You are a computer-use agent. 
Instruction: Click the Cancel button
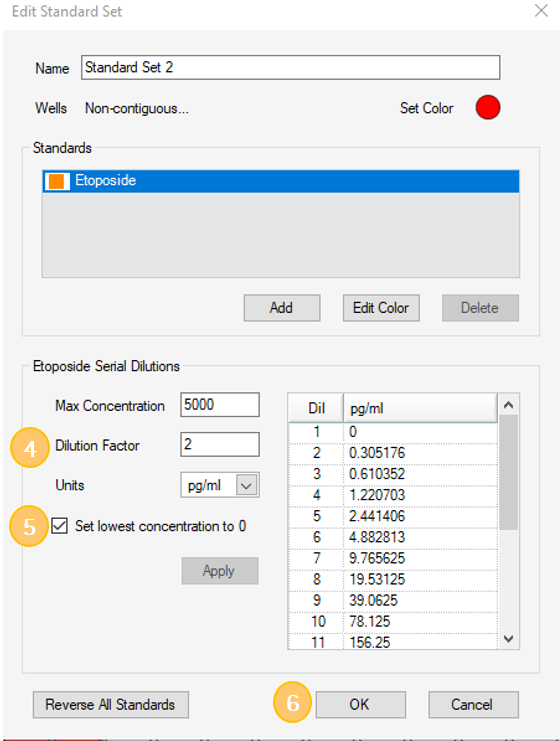(x=473, y=705)
